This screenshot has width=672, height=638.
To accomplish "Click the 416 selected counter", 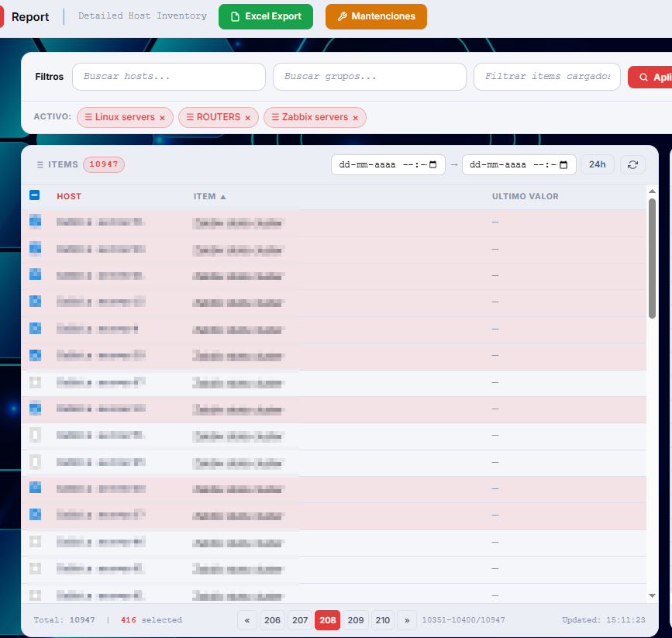I will point(151,620).
